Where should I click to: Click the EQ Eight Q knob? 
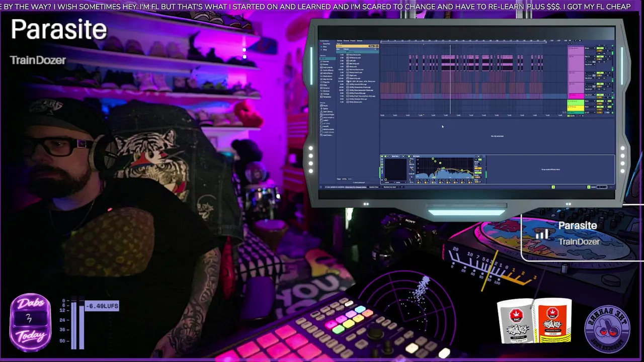pyautogui.click(x=412, y=180)
